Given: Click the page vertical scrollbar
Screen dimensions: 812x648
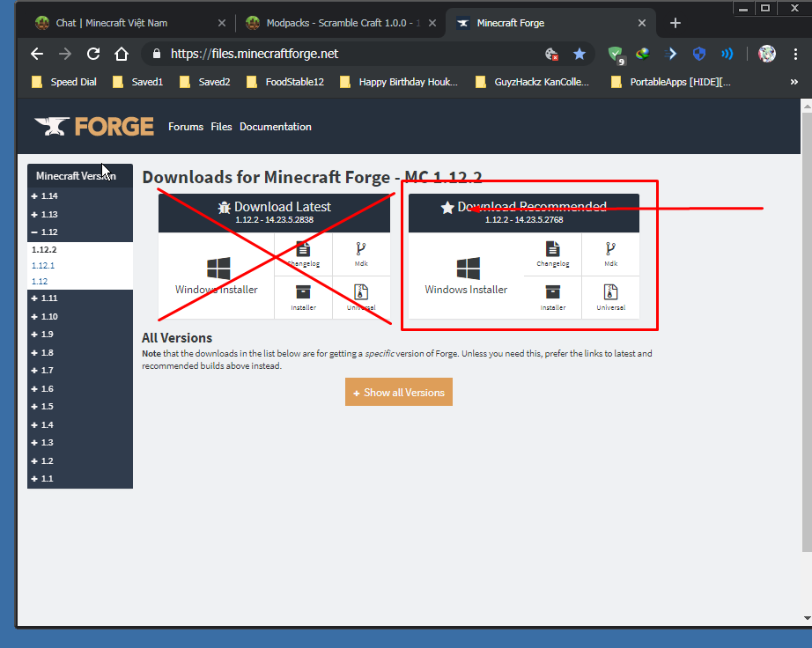Looking at the screenshot, I should pyautogui.click(x=807, y=331).
